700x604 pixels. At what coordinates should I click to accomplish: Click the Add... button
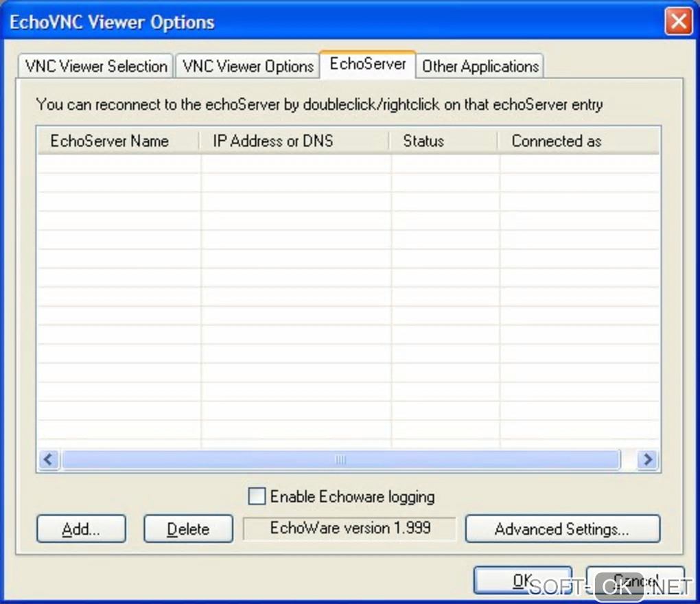tap(81, 529)
